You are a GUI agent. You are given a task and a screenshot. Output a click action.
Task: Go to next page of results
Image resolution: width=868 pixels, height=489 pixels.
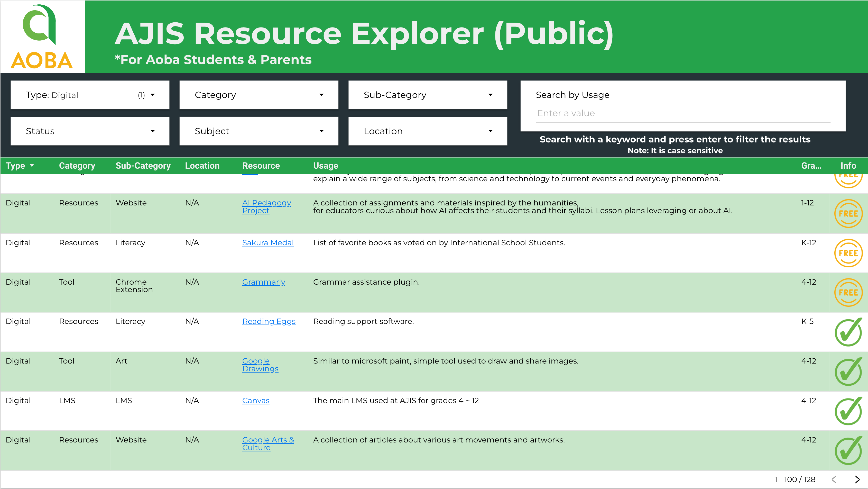pyautogui.click(x=857, y=479)
